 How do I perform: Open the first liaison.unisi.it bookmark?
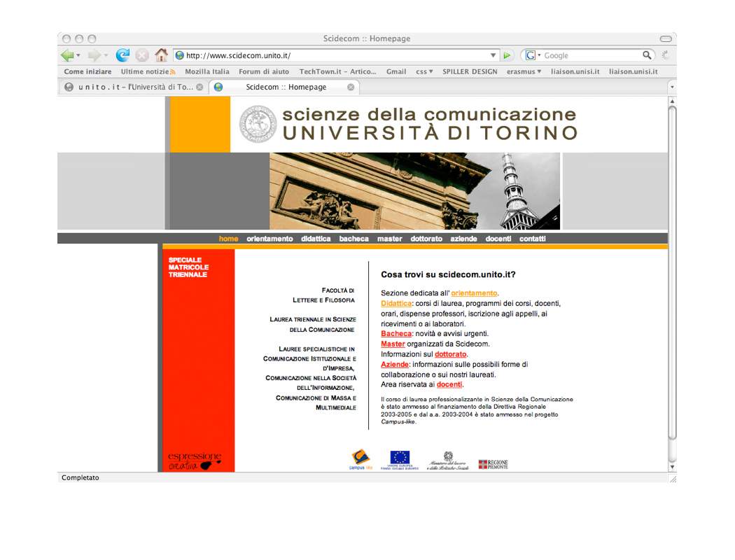[x=575, y=71]
